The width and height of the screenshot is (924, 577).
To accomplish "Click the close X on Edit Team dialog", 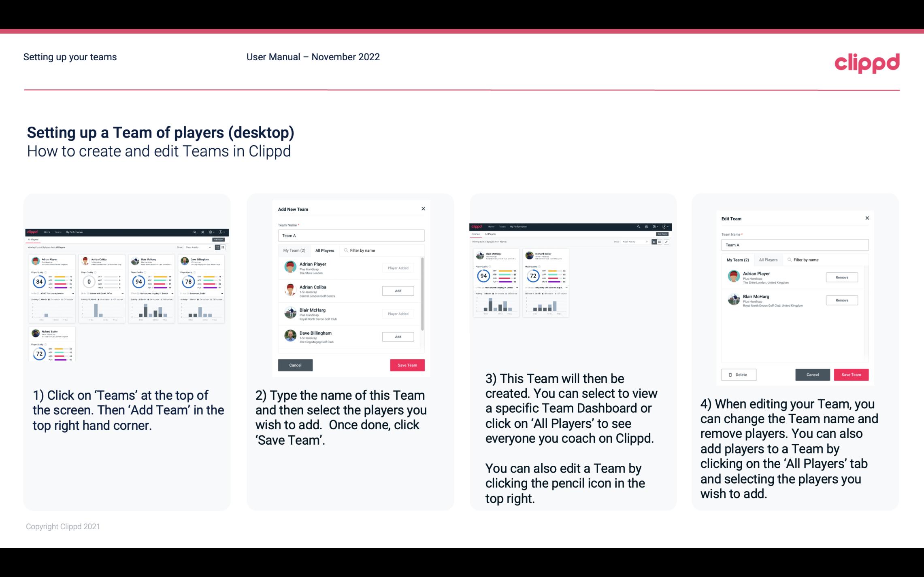I will coord(867,218).
